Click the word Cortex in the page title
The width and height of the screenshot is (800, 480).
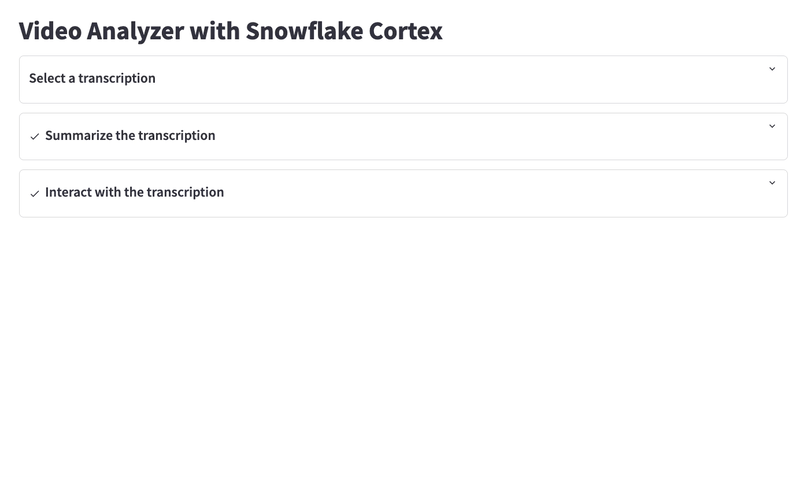(406, 31)
